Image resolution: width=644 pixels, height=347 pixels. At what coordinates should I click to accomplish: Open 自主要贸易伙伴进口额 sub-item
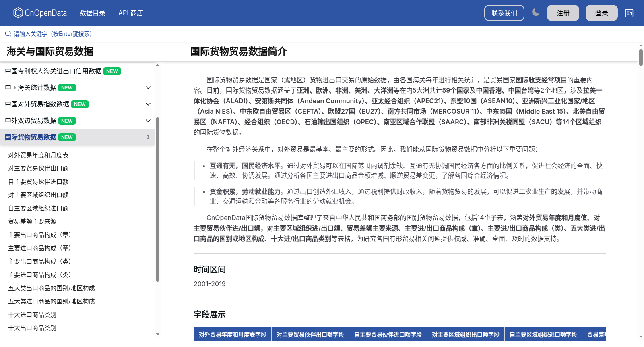tap(38, 181)
